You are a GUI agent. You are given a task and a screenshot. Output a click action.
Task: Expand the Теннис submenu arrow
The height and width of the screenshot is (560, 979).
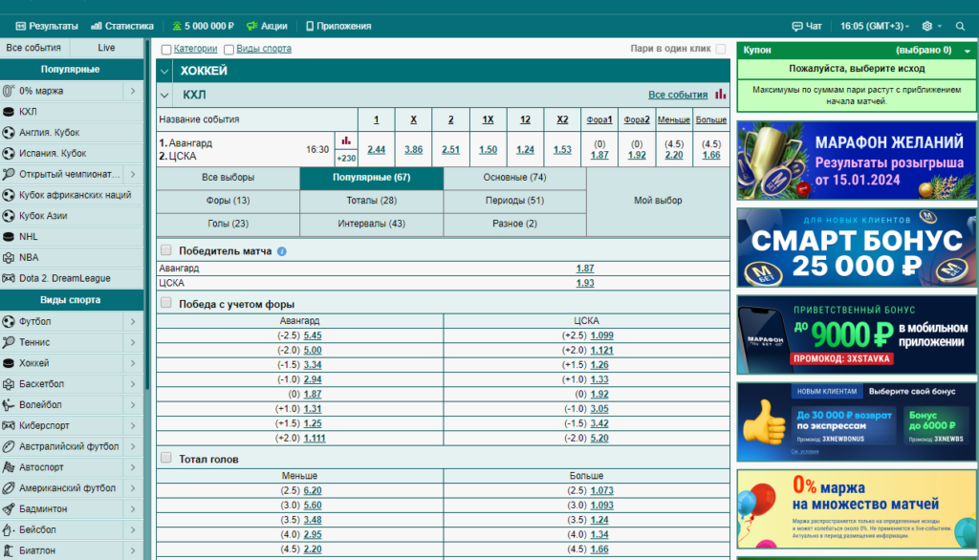click(133, 342)
